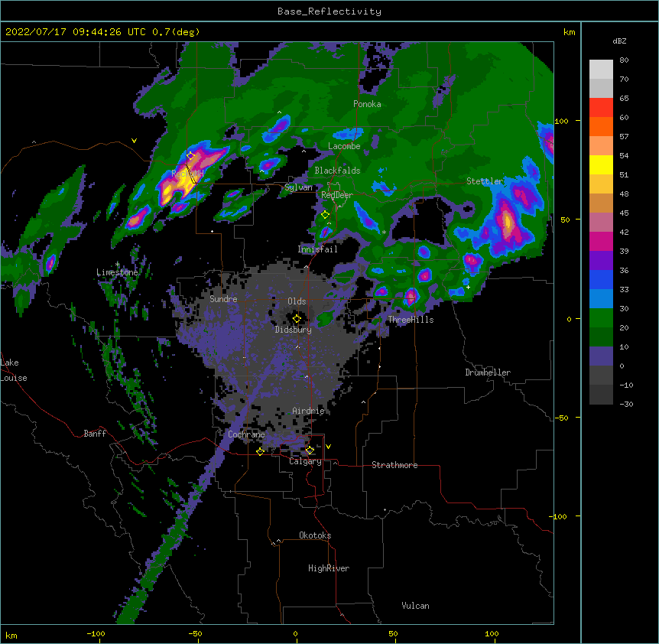This screenshot has height=644, width=659.
Task: Click the Lake Louise label
Action: click(14, 370)
